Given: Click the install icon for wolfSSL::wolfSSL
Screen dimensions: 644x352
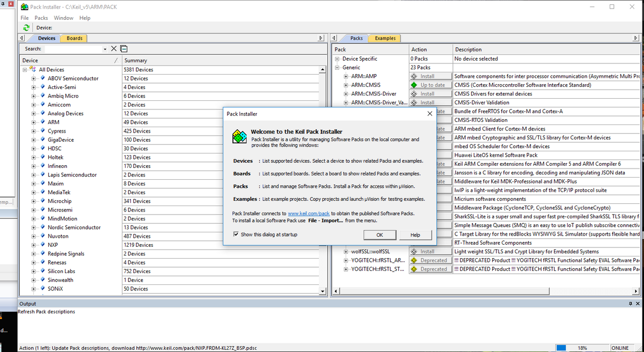Looking at the screenshot, I should [414, 252].
